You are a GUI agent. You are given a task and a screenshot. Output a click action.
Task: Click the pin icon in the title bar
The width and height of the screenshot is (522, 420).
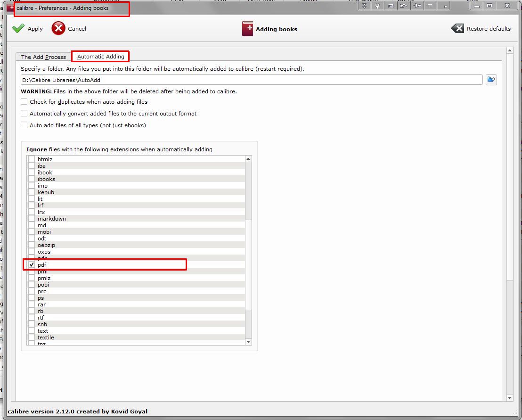pyautogui.click(x=417, y=6)
